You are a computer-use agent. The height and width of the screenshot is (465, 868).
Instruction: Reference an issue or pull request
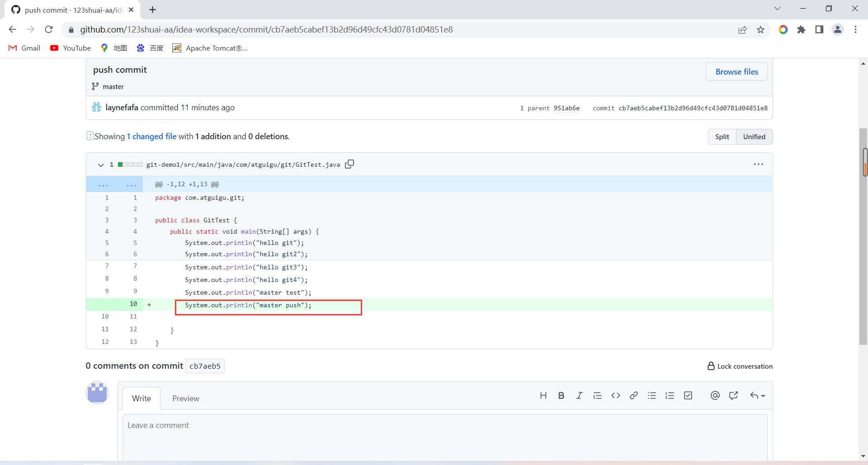733,396
